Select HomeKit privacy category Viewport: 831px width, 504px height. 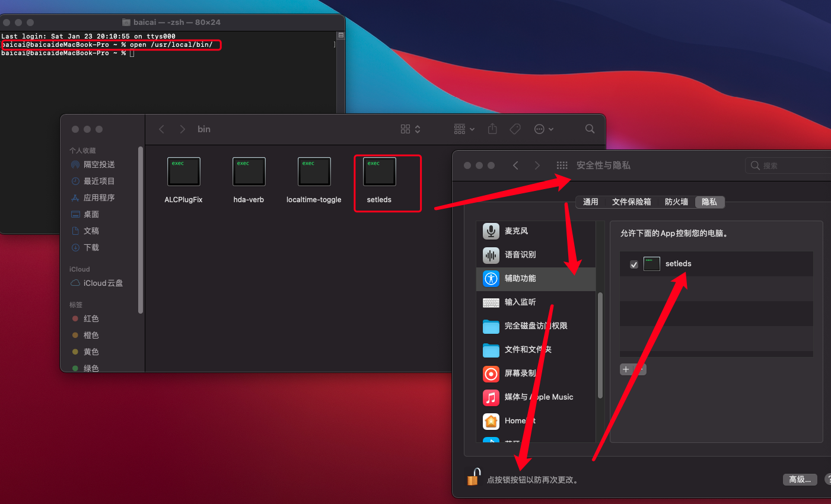coord(536,421)
